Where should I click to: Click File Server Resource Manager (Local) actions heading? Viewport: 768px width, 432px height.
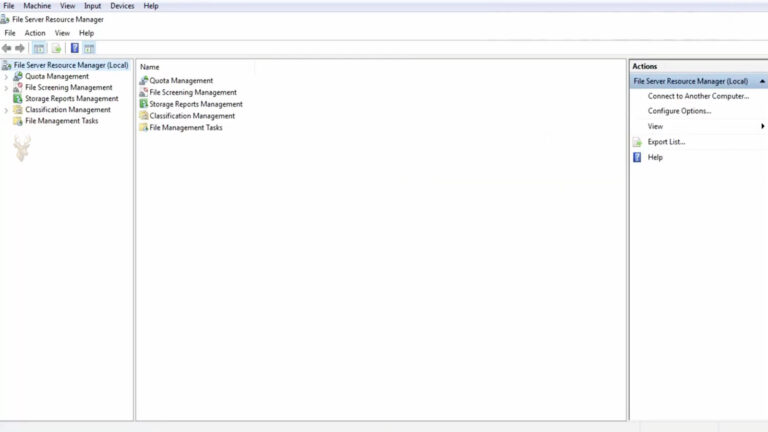coord(691,81)
